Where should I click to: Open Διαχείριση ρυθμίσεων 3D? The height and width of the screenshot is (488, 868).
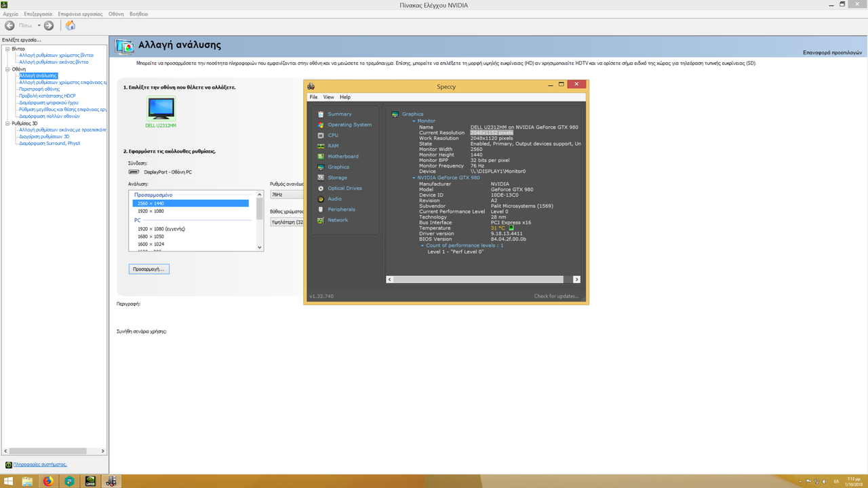(44, 136)
